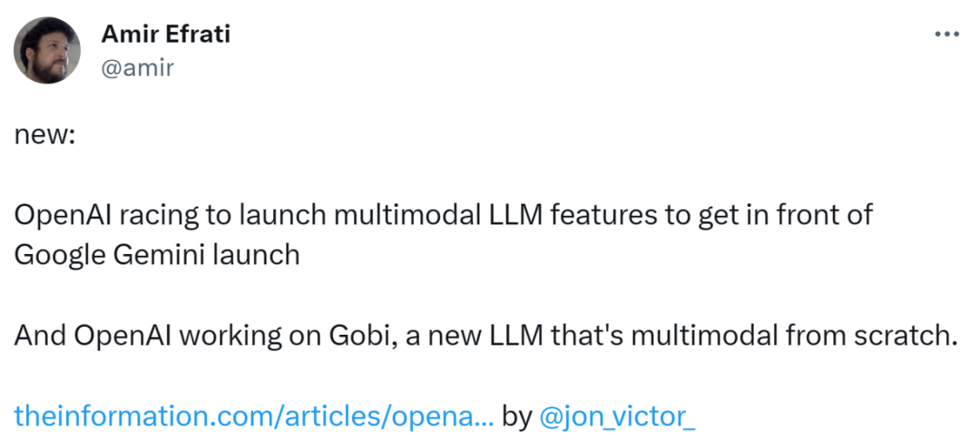Click the first "OpenAI" word in the tweet
Image resolution: width=980 pixels, height=441 pixels.
62,216
